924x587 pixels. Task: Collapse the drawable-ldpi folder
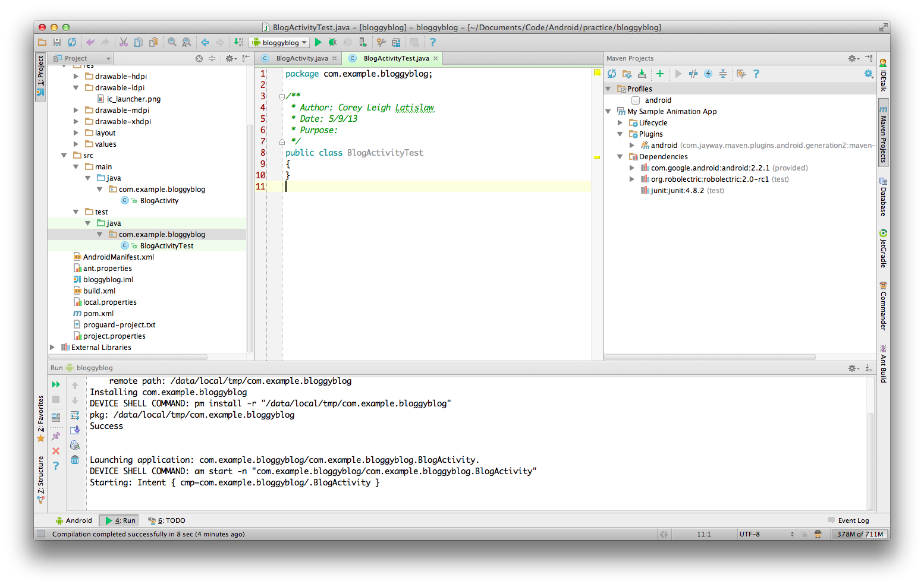(x=76, y=87)
